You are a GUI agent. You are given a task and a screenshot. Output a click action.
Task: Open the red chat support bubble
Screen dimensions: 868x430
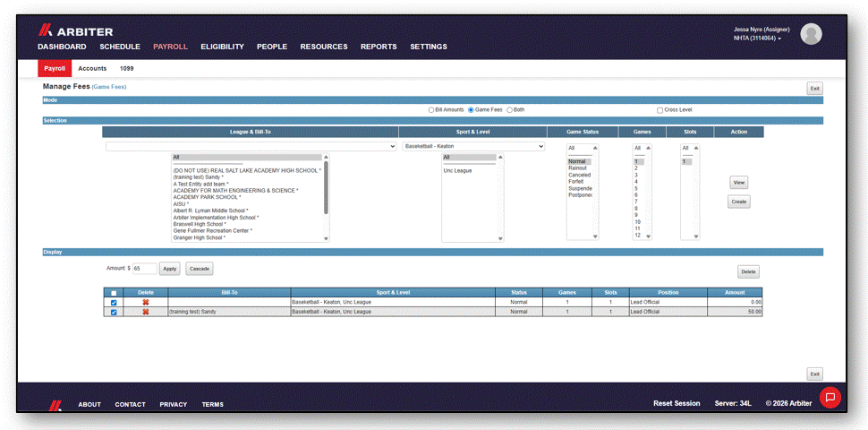point(830,398)
